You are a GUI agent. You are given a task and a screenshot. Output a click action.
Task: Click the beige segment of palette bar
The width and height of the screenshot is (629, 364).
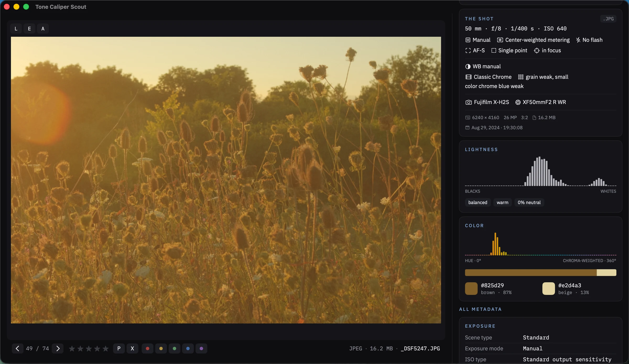click(x=606, y=273)
